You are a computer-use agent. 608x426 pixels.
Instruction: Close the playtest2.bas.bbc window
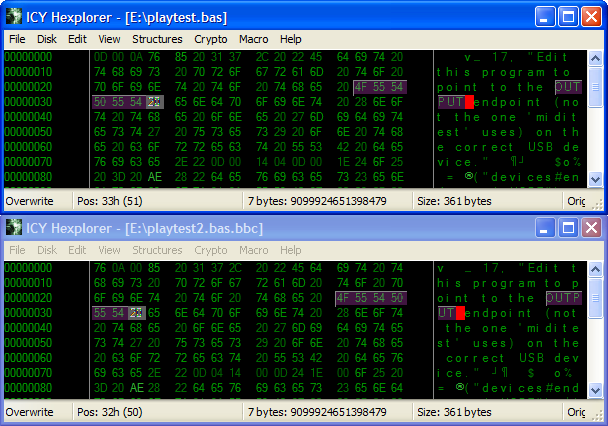click(x=591, y=228)
